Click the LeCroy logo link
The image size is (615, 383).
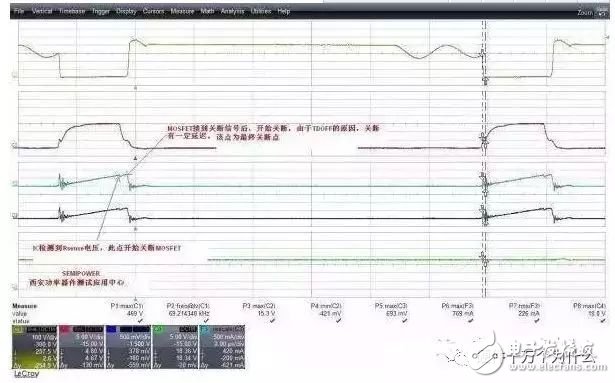[x=27, y=374]
